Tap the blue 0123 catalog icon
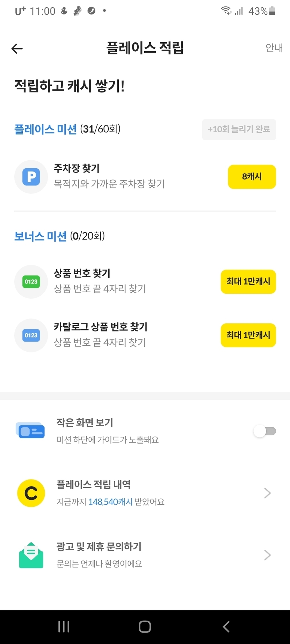290x644 pixels. point(31,335)
